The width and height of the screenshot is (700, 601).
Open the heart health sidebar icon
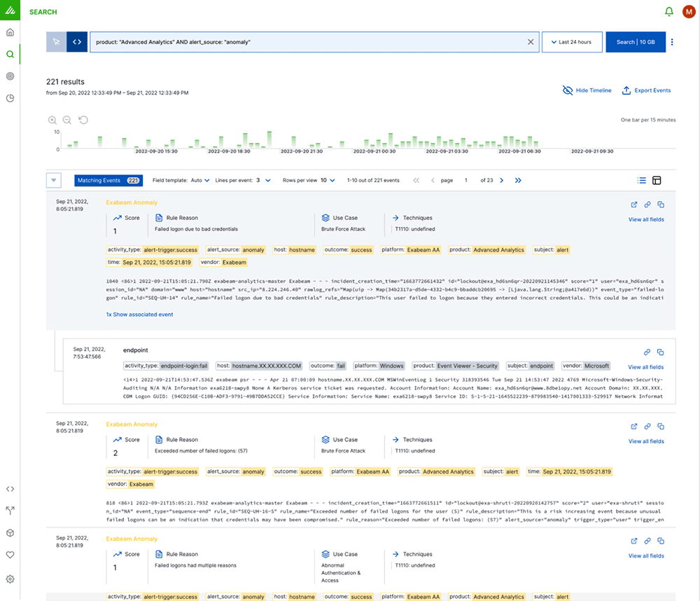(x=10, y=555)
